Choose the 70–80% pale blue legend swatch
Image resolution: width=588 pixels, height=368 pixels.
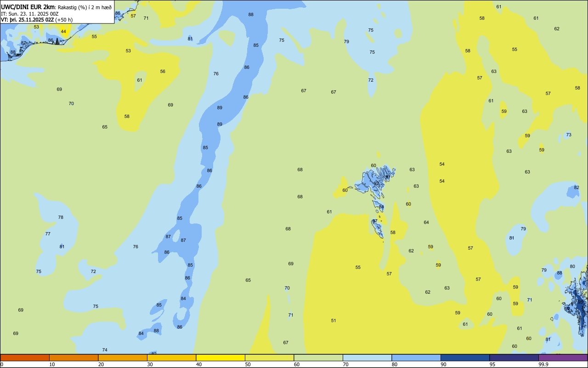(x=367, y=357)
